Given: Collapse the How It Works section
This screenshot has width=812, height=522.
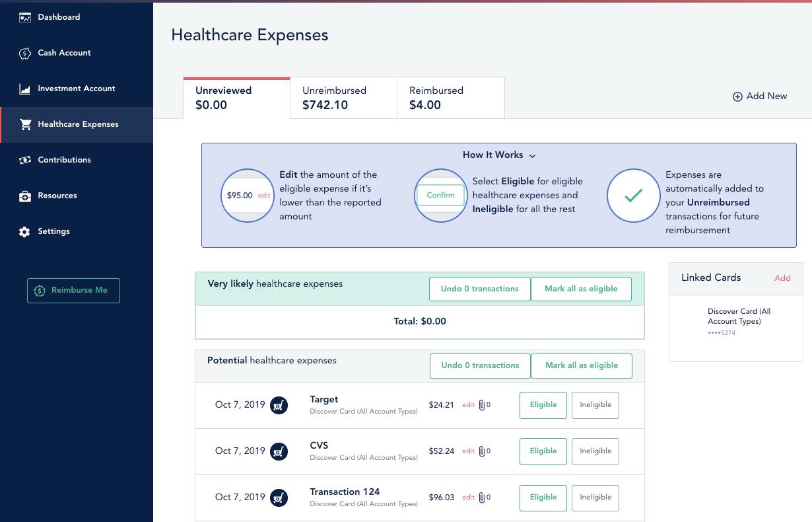Looking at the screenshot, I should pos(499,155).
